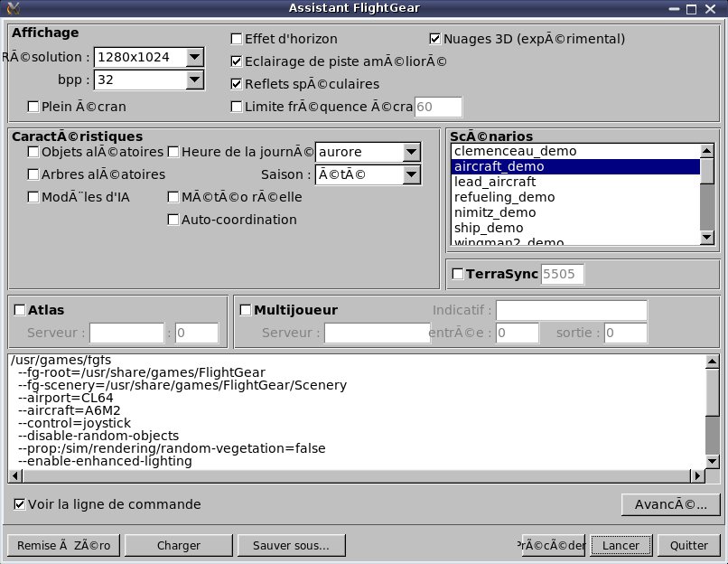Toggle Eclairage de piste amélioré checkbox

click(237, 61)
